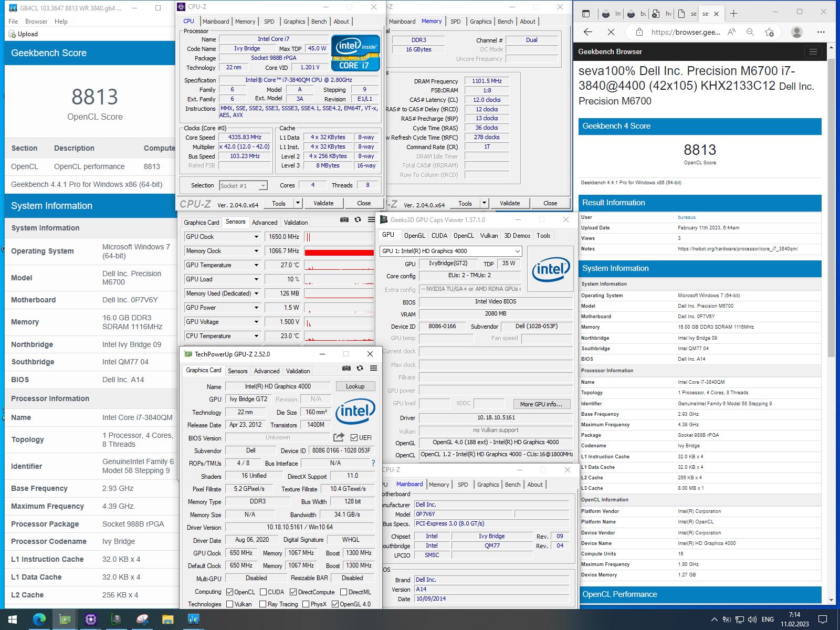Viewport: 840px width, 630px height.
Task: Click the zoom out magnifier icon in the address bar
Action: (750, 32)
